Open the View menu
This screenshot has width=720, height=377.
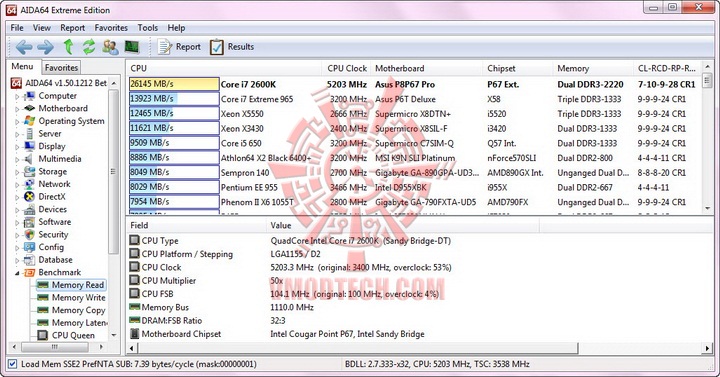42,28
